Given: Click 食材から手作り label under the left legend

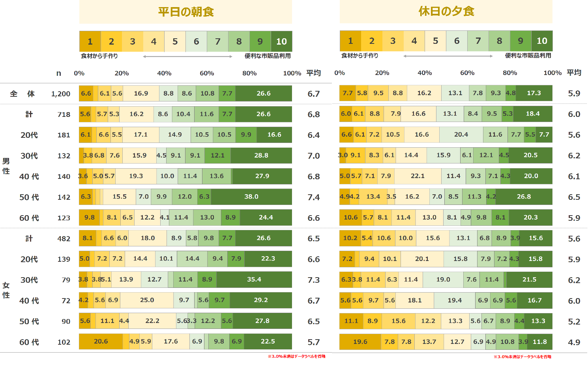Looking at the screenshot, I should point(99,56).
